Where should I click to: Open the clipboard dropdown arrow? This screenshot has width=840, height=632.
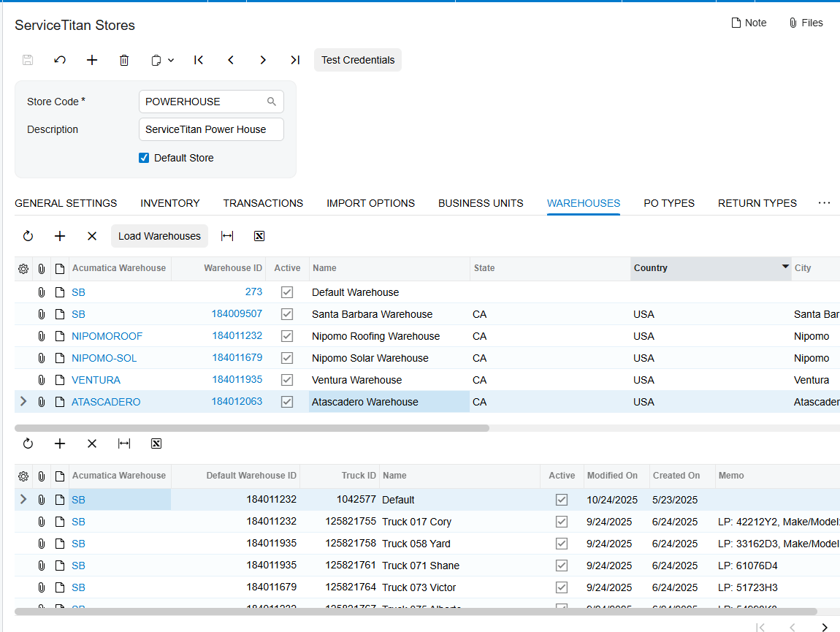tap(171, 60)
